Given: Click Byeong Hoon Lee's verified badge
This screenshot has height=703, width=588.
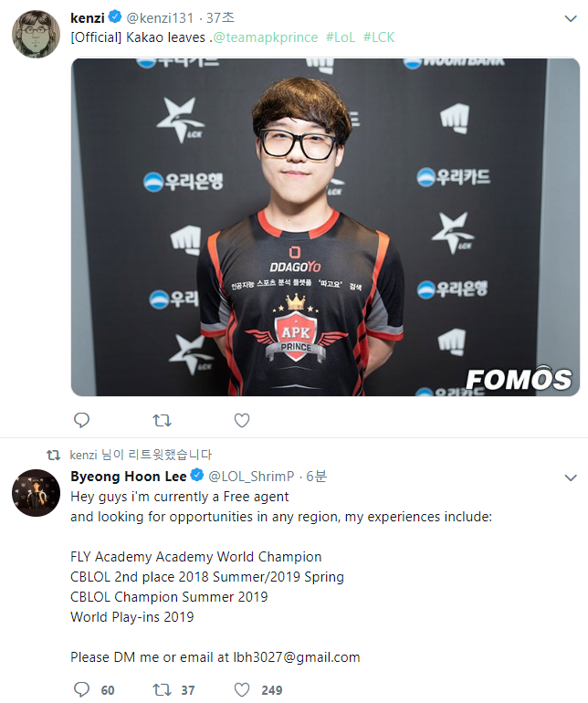Looking at the screenshot, I should tap(197, 476).
